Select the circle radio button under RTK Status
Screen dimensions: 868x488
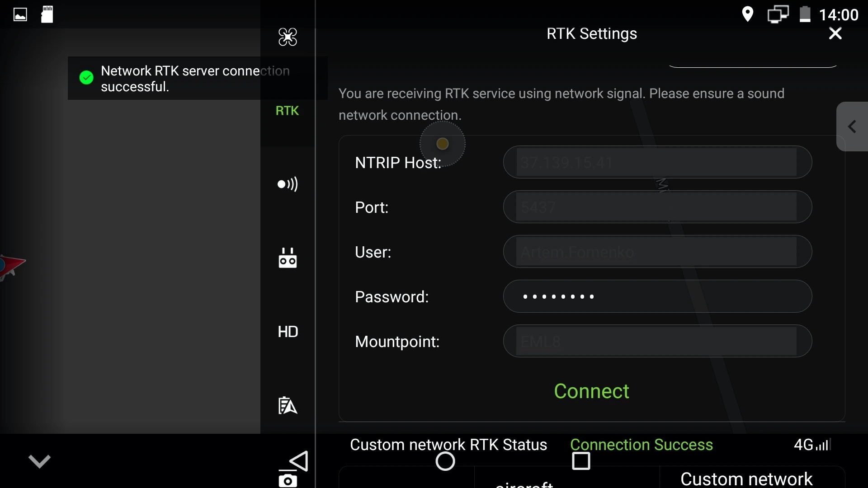click(445, 461)
